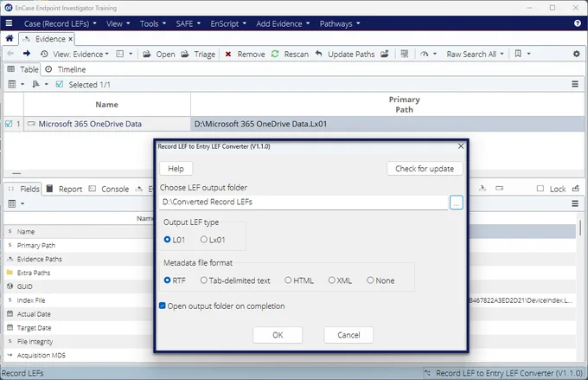The image size is (588, 380).
Task: Click the lower pane vertical scrollbar
Action: [580, 229]
